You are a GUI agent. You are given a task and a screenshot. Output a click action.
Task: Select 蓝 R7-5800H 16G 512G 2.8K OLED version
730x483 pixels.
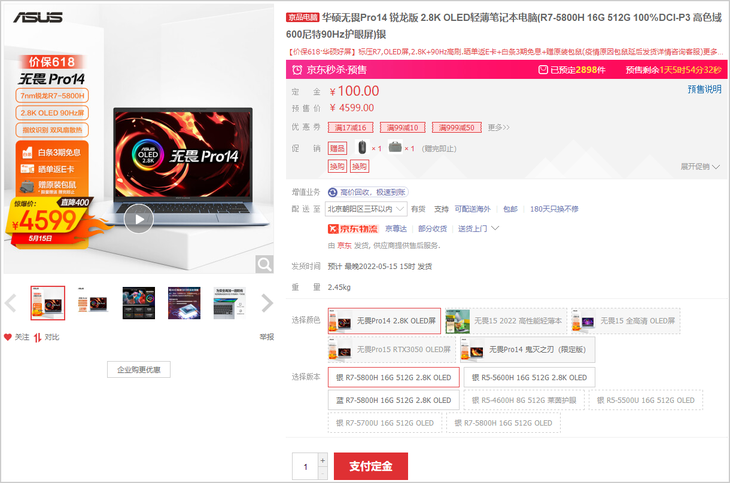(x=394, y=400)
